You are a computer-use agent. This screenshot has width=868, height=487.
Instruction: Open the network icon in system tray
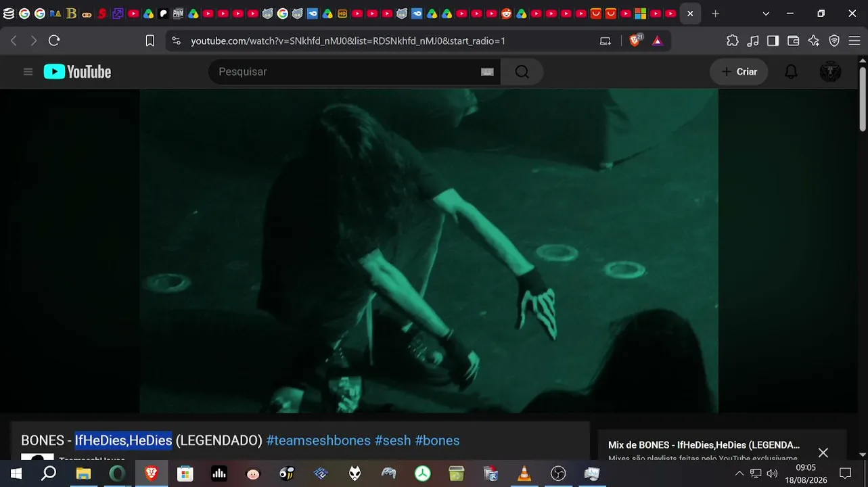[x=756, y=473]
